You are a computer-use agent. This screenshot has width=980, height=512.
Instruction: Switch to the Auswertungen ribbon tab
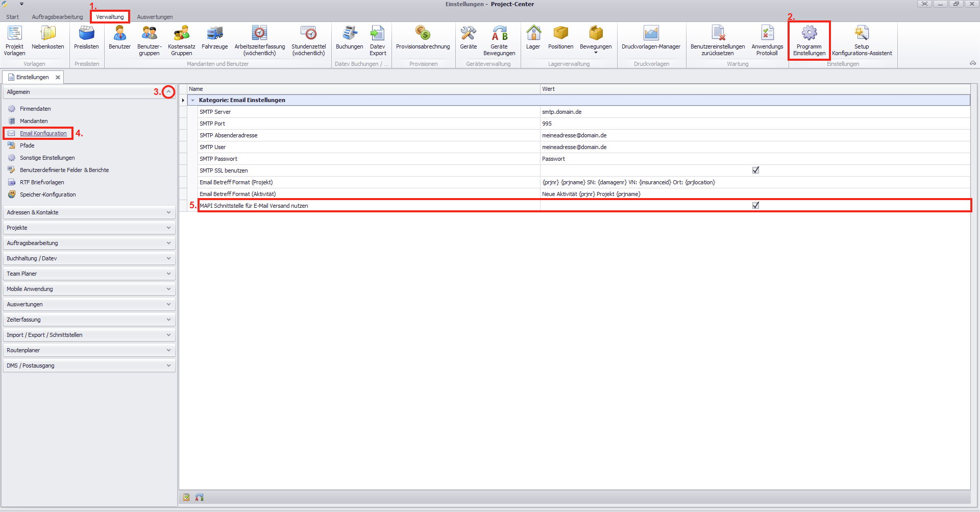click(x=155, y=17)
